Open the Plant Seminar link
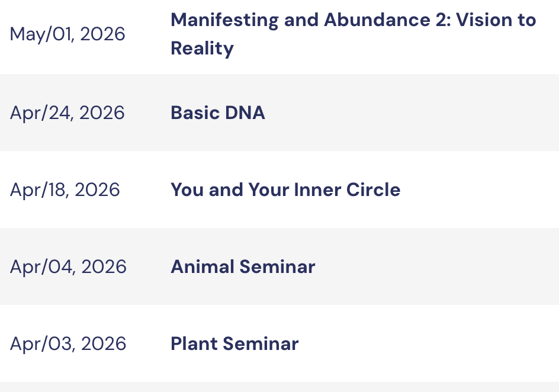The height and width of the screenshot is (392, 559). click(x=234, y=343)
